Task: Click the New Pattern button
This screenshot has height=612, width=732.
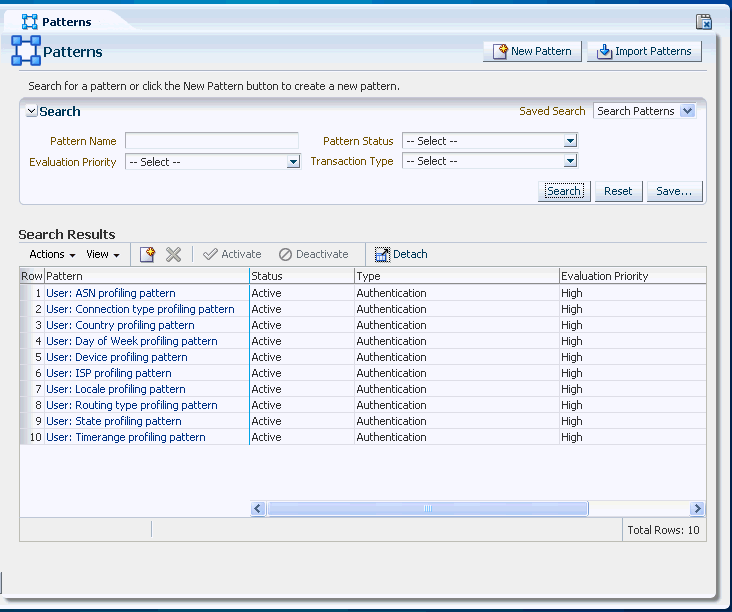Action: pos(532,52)
